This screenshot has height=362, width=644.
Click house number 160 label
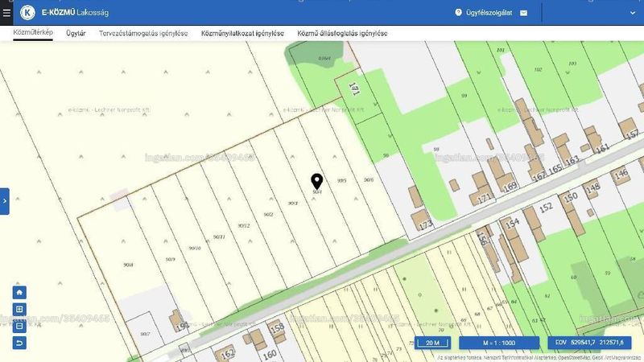pos(270,355)
